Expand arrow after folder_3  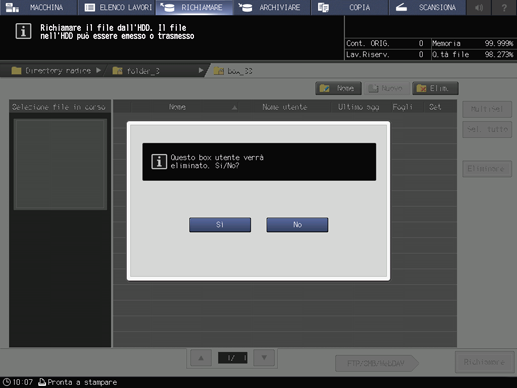pyautogui.click(x=201, y=70)
